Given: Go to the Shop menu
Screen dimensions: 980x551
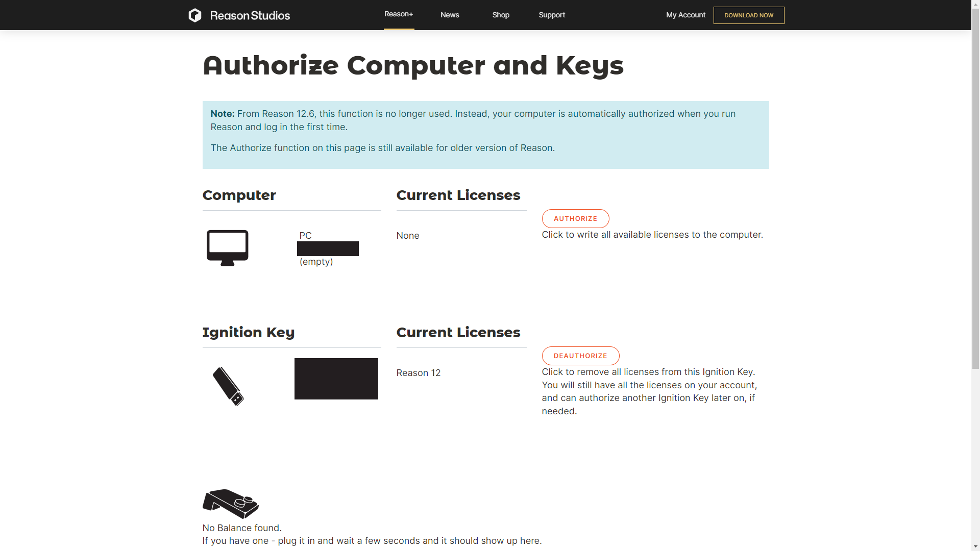Looking at the screenshot, I should coord(501,15).
